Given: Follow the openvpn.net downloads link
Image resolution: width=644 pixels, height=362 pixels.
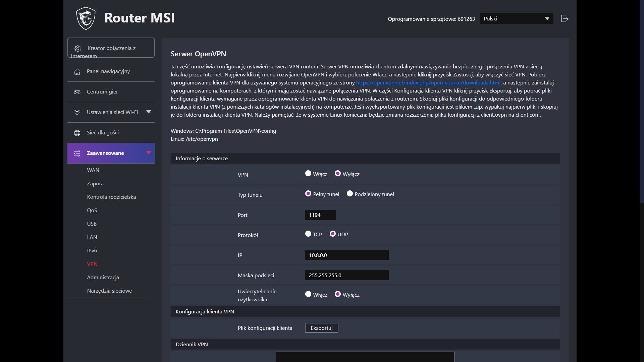Looking at the screenshot, I should point(428,83).
